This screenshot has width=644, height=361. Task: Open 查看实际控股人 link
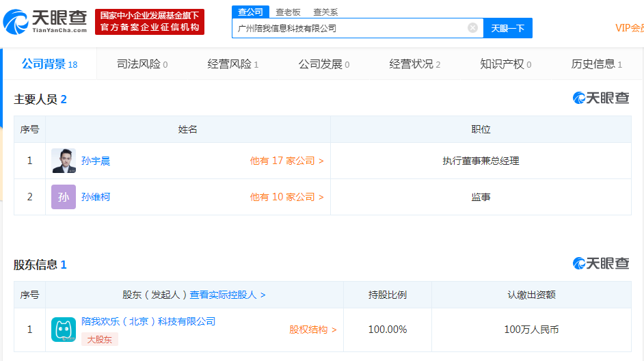[228, 295]
